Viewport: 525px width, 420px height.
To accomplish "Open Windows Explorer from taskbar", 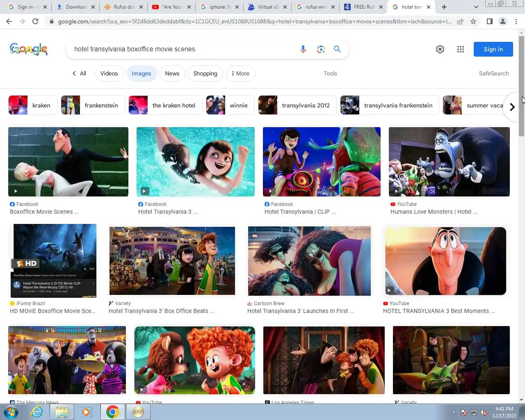I will point(62,412).
